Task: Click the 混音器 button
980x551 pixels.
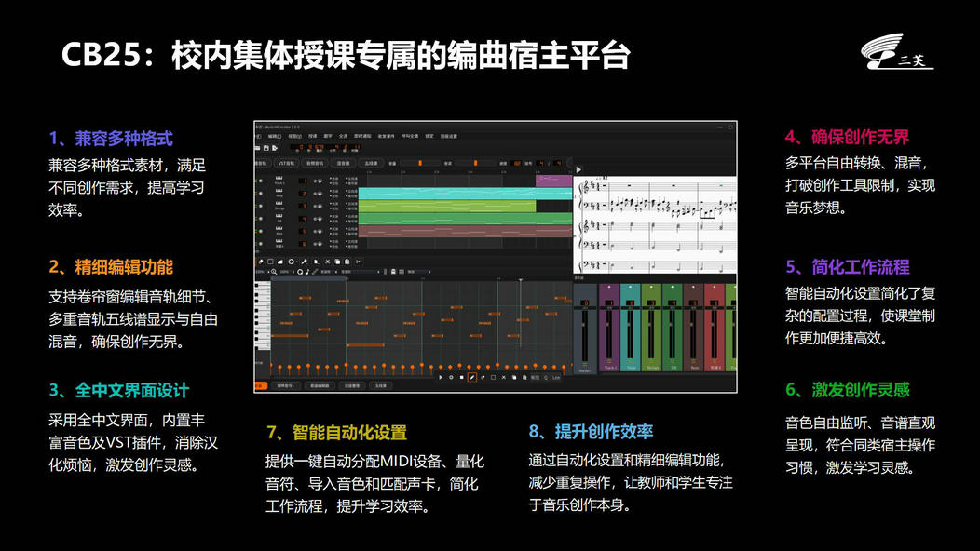Action: (343, 163)
